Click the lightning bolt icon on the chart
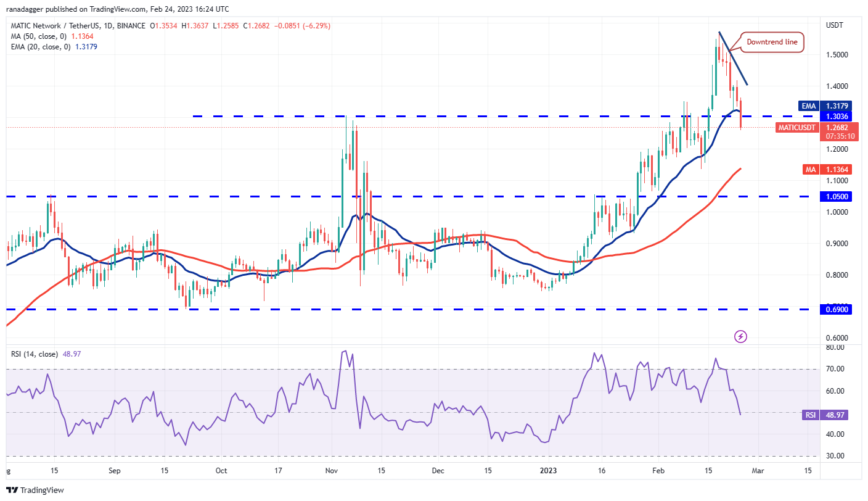This screenshot has width=868, height=501. [x=741, y=336]
